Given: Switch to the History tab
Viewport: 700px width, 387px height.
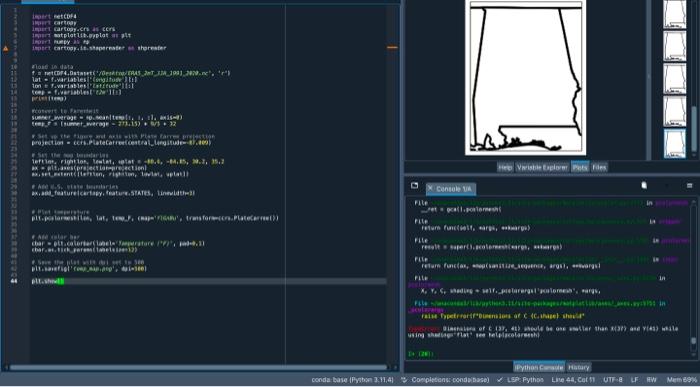Looking at the screenshot, I should pyautogui.click(x=579, y=367).
